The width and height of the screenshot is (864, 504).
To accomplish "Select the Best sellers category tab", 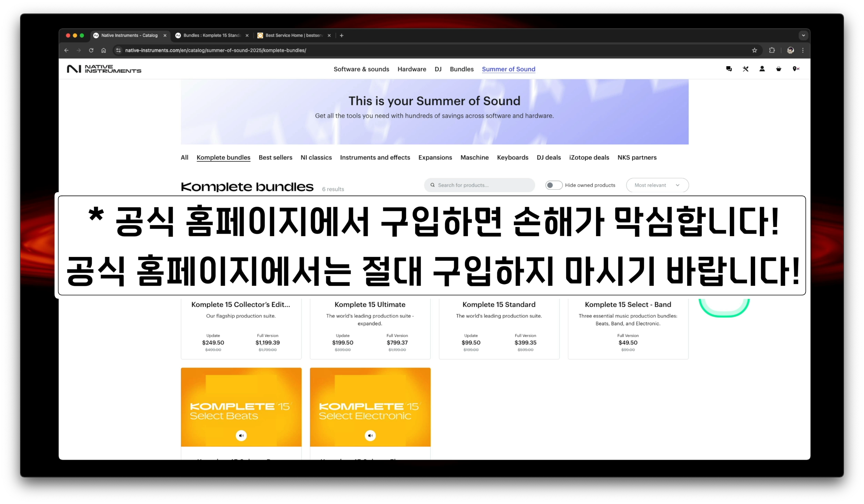I will [x=275, y=158].
